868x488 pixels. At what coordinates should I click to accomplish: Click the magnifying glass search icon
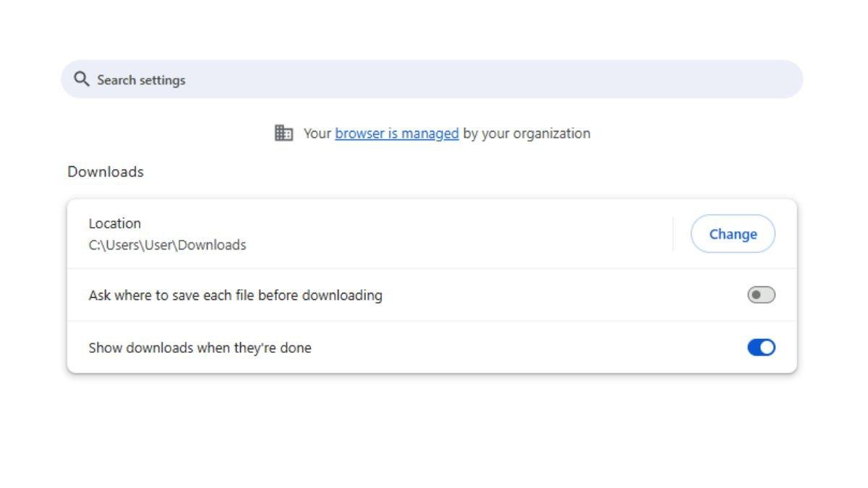[82, 79]
